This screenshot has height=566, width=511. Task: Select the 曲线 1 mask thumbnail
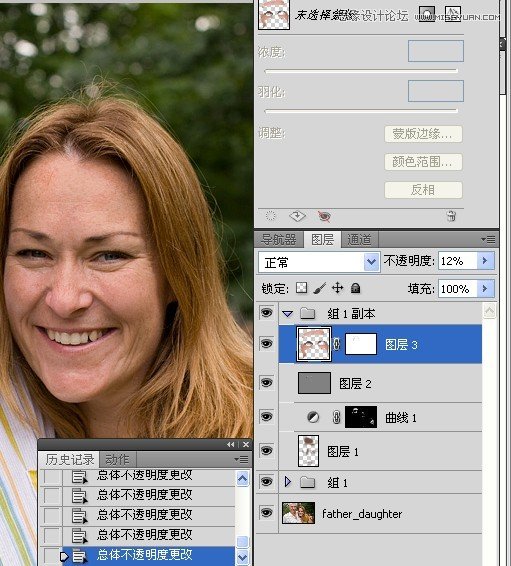[361, 417]
